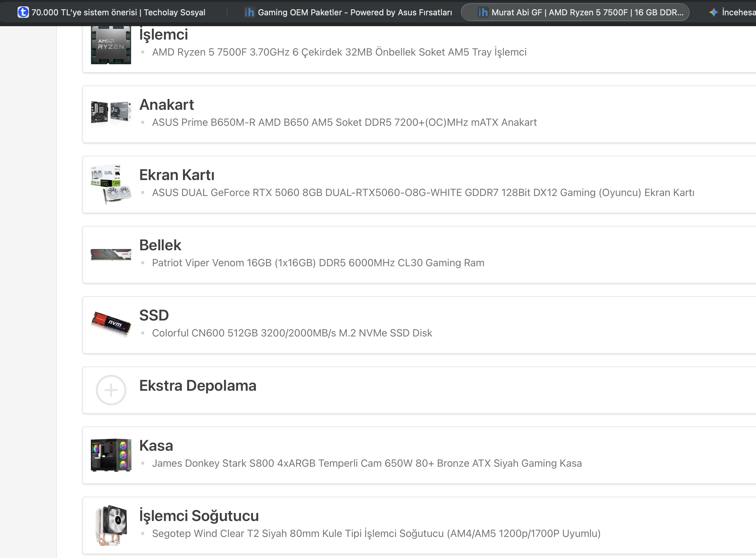Click the James Donkey case thumbnail
The width and height of the screenshot is (756, 558).
point(111,455)
